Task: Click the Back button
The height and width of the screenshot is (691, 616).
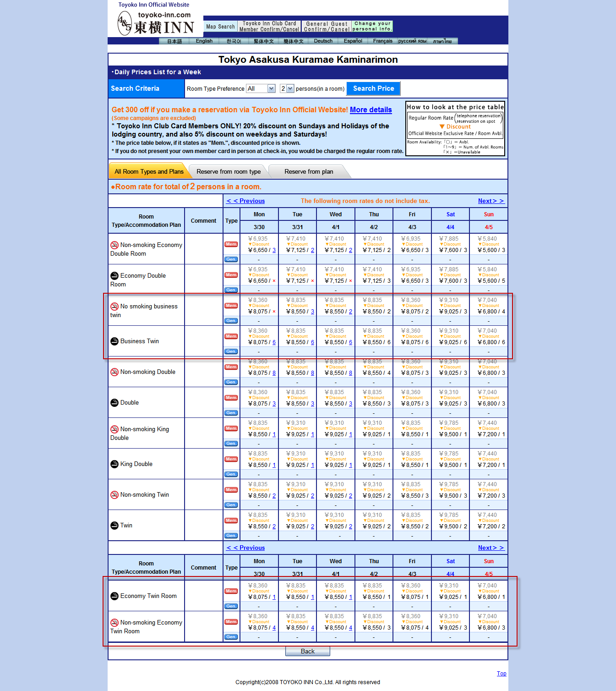Action: [308, 651]
